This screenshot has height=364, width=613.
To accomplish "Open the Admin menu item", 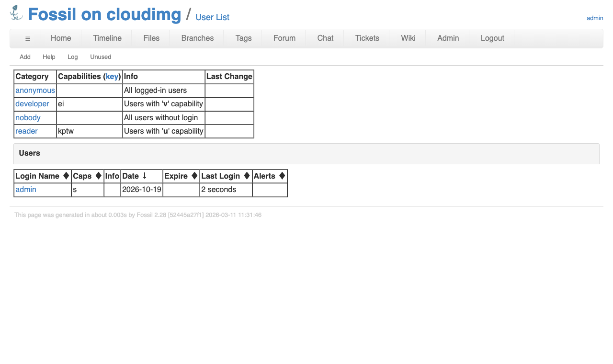I will pyautogui.click(x=448, y=38).
